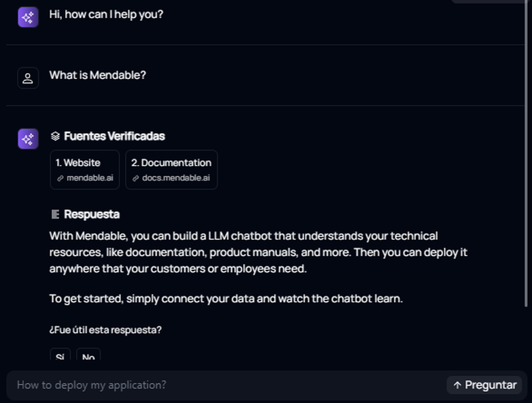Click the assistant sparkle avatar beside greeting
The height and width of the screenshot is (403, 532).
coord(28,17)
